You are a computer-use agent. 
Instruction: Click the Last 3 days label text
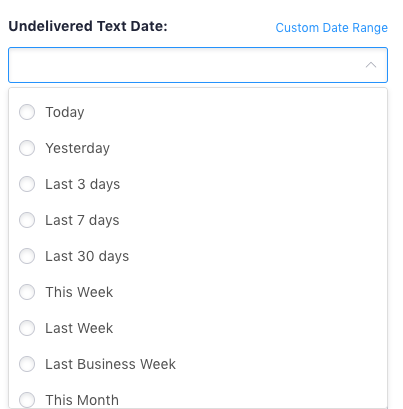pyautogui.click(x=82, y=184)
